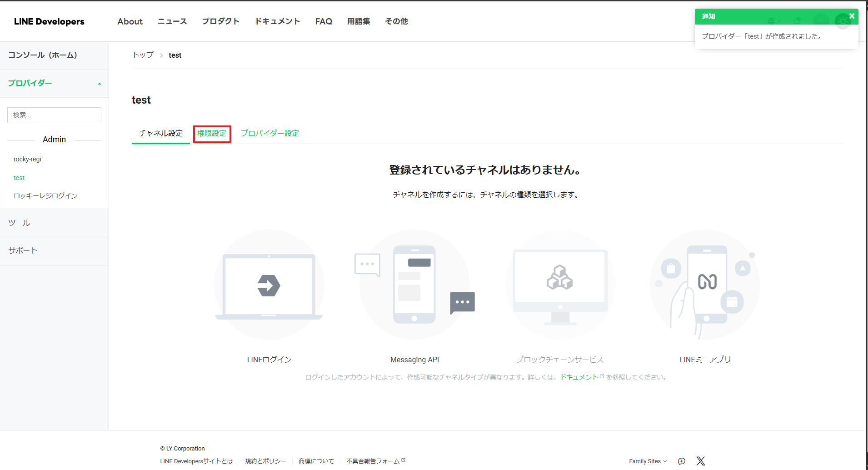The height and width of the screenshot is (470, 868).
Task: Open the ツール sidebar section
Action: 54,223
